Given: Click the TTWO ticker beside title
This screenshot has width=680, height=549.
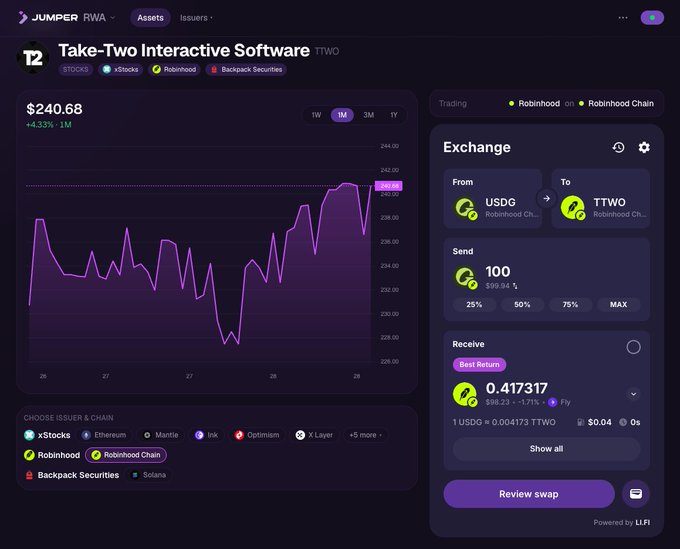Looking at the screenshot, I should coord(327,52).
